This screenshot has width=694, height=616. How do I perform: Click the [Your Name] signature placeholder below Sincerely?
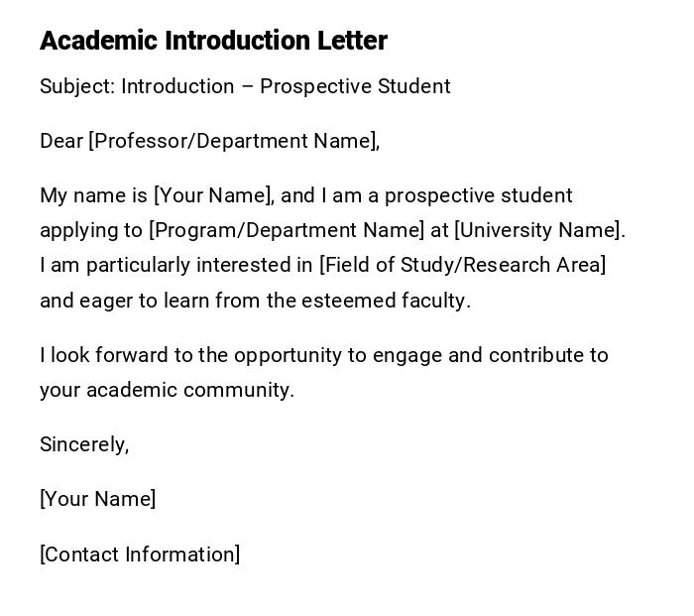[x=97, y=499]
